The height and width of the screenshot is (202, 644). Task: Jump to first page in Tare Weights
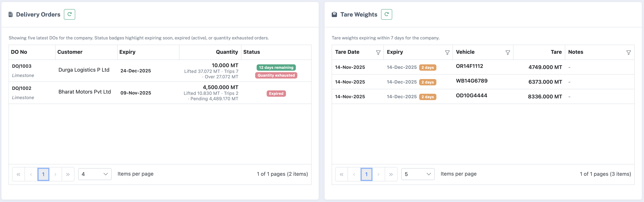click(341, 174)
